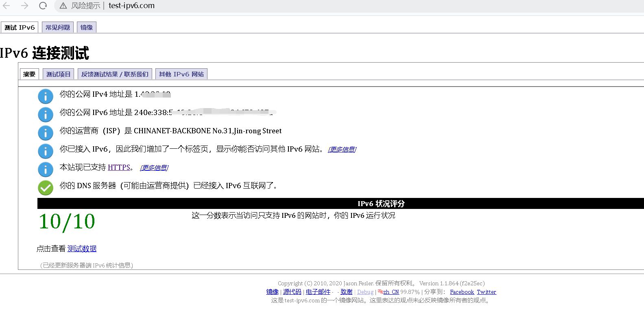Click info icon beside HTTPS support line
644x328 pixels.
(x=46, y=169)
